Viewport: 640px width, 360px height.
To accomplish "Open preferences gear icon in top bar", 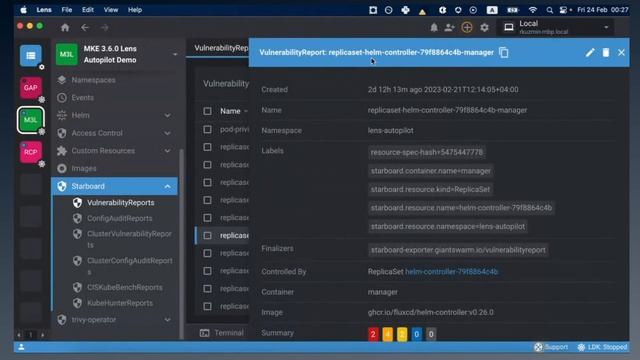I will [x=484, y=27].
